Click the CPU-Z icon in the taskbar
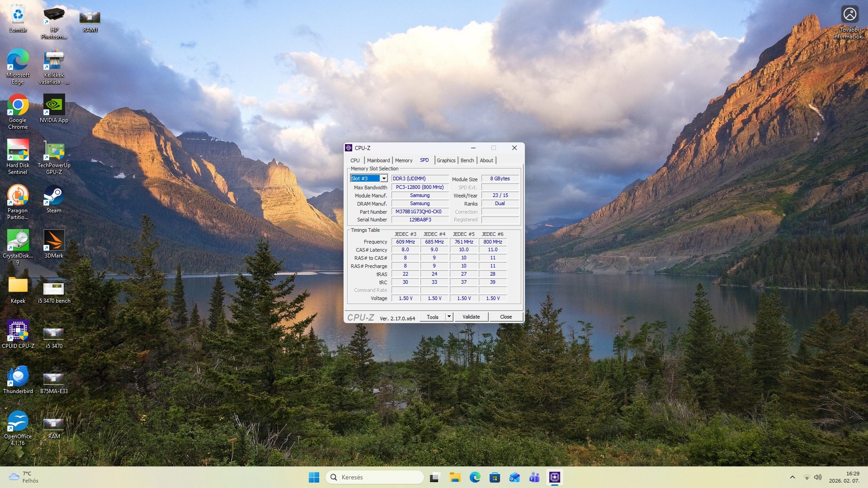 (554, 477)
